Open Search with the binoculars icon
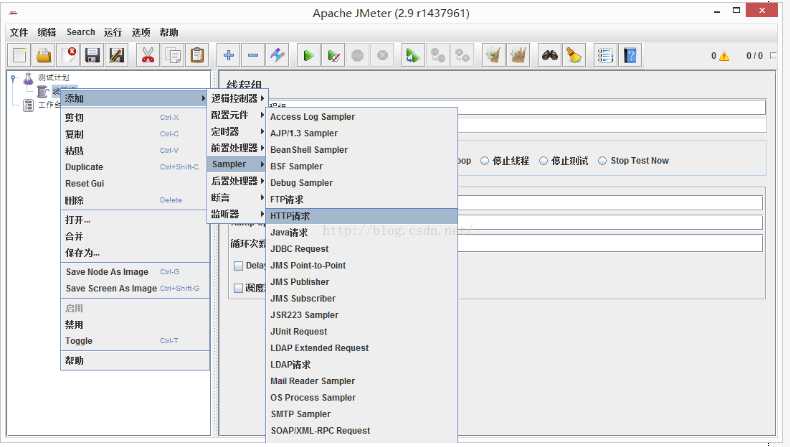This screenshot has height=447, width=790. pos(549,55)
